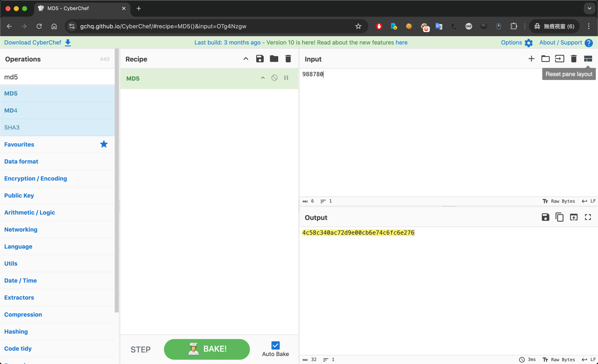This screenshot has width=598, height=364.
Task: Hide the MD5 operation arguments chevron
Action: 263,78
